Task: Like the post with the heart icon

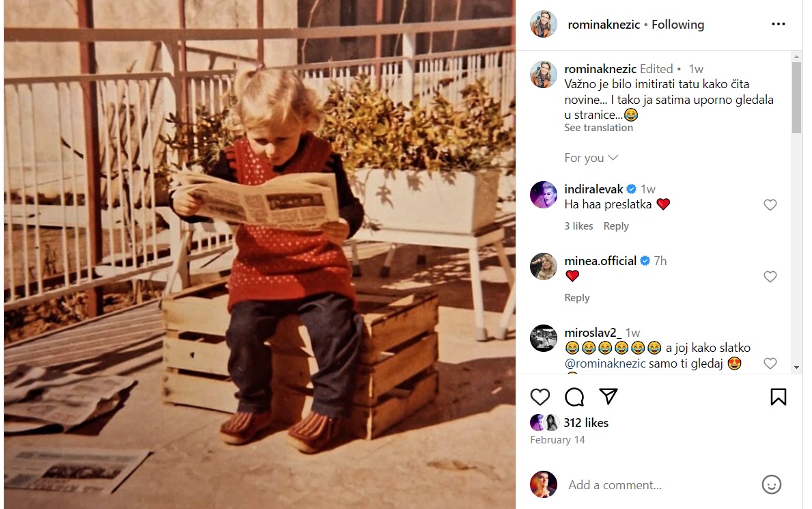Action: (540, 397)
